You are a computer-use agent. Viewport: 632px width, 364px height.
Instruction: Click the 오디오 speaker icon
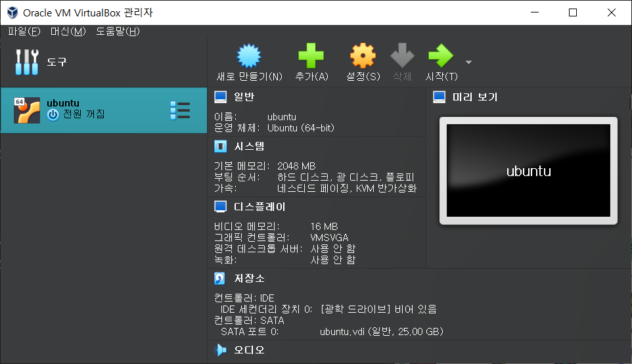pyautogui.click(x=221, y=350)
